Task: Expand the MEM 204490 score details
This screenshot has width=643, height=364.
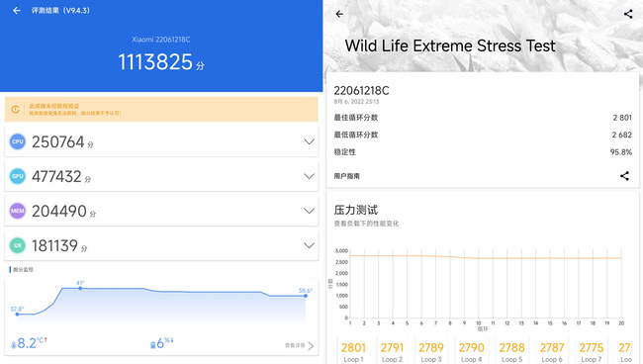Action: click(x=309, y=211)
